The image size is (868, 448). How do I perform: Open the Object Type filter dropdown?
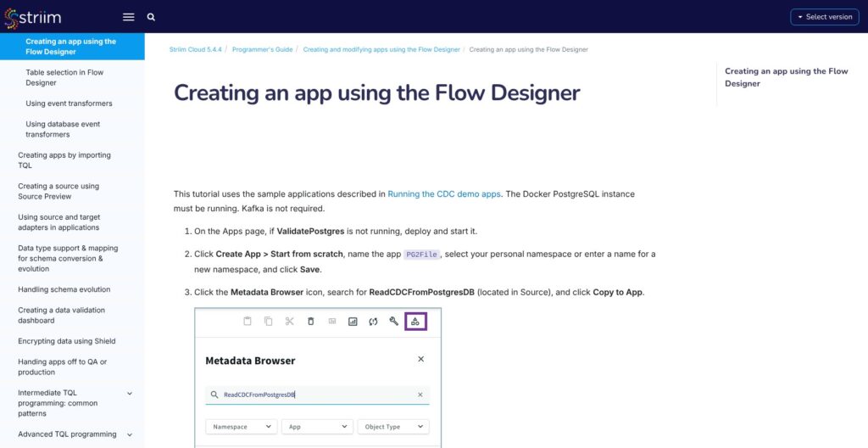point(393,427)
